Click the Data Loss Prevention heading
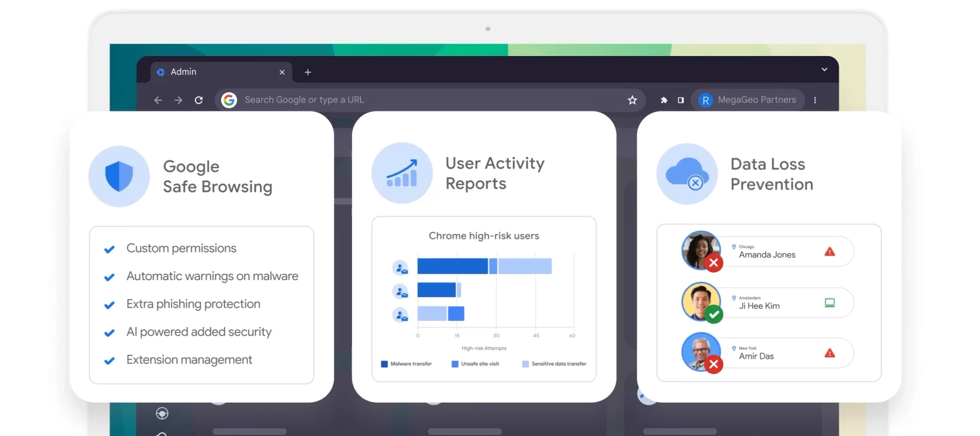 (x=772, y=174)
